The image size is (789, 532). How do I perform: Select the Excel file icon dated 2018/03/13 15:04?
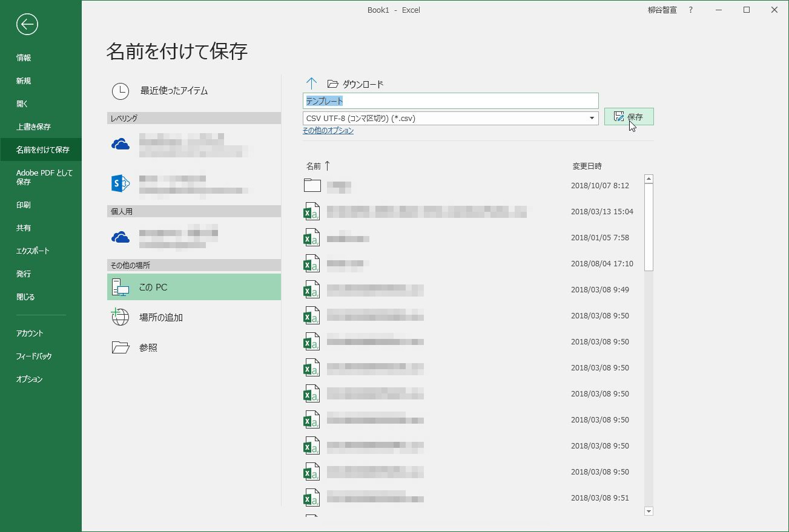(x=311, y=211)
